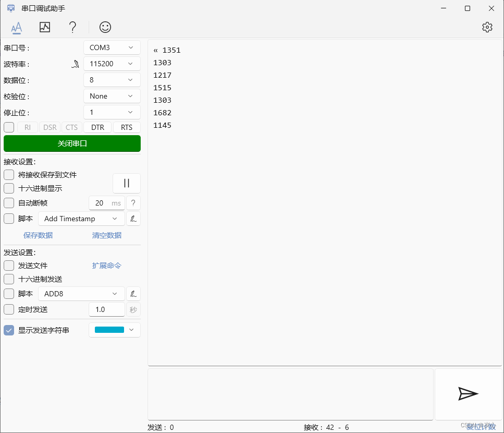504x433 pixels.
Task: Click the received value 1217
Action: [162, 75]
